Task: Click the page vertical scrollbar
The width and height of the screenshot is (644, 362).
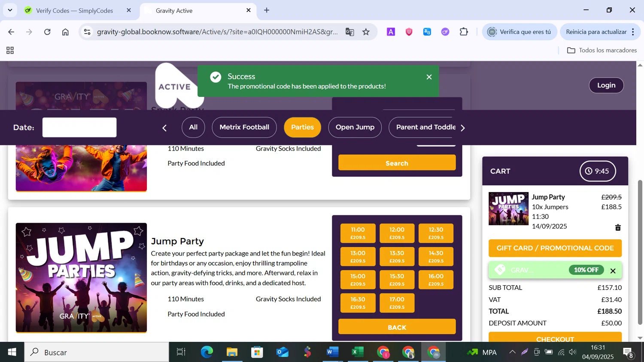Action: (640, 252)
